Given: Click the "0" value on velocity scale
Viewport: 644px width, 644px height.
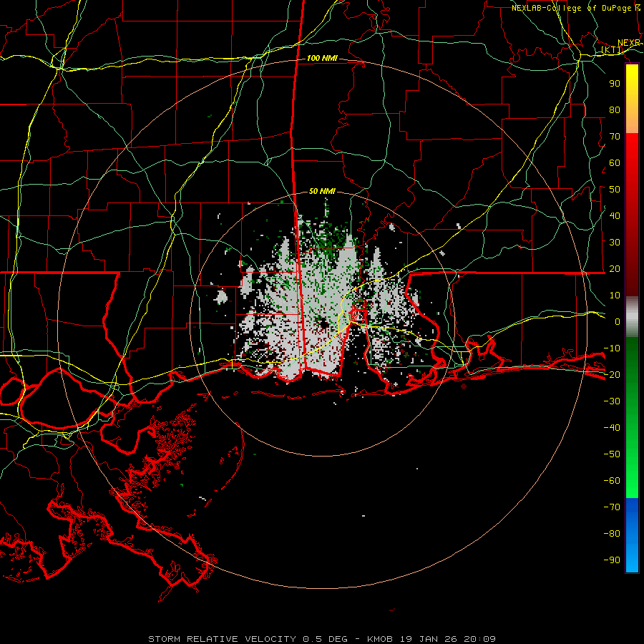Looking at the screenshot, I should coord(618,322).
